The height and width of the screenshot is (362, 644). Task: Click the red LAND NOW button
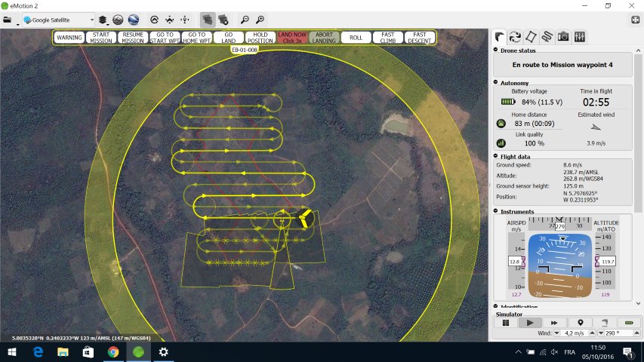pyautogui.click(x=292, y=38)
